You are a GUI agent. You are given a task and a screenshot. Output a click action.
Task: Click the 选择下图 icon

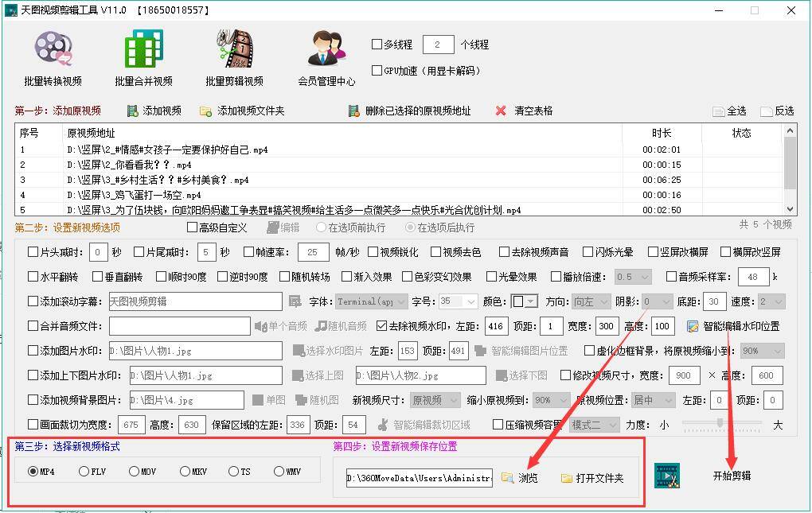[x=502, y=375]
